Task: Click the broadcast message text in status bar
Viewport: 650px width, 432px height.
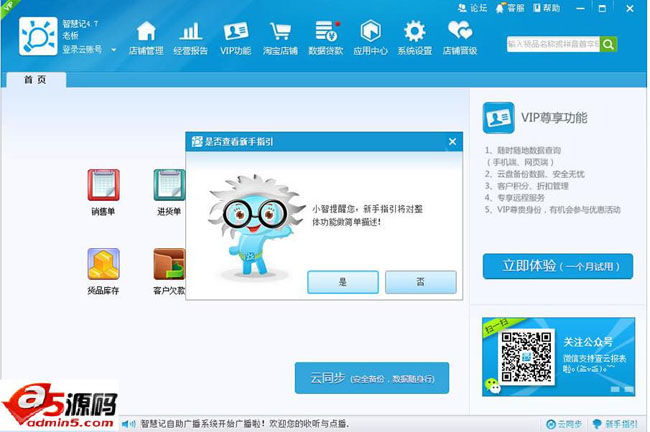Action: pos(245,424)
